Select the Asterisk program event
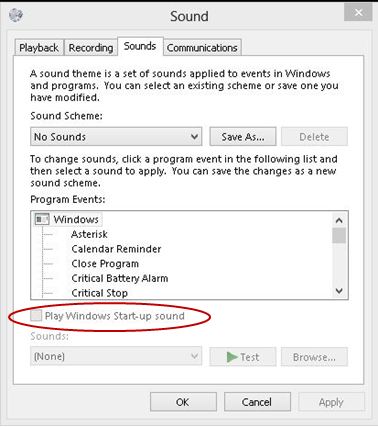 pos(89,234)
